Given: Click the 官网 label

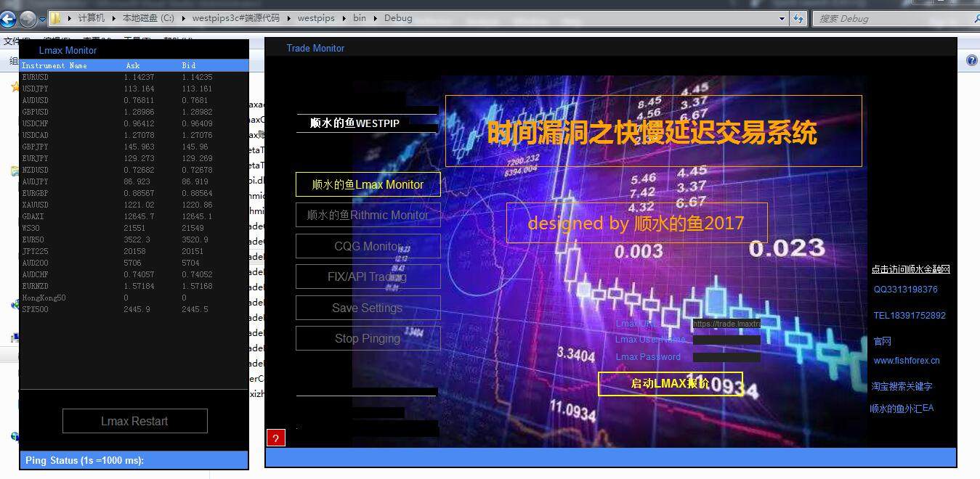Looking at the screenshot, I should point(882,341).
